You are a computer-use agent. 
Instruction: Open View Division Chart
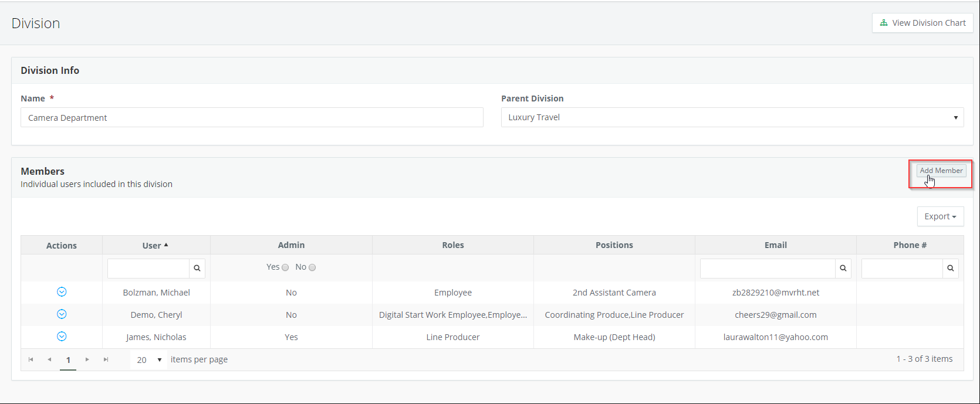click(x=922, y=23)
